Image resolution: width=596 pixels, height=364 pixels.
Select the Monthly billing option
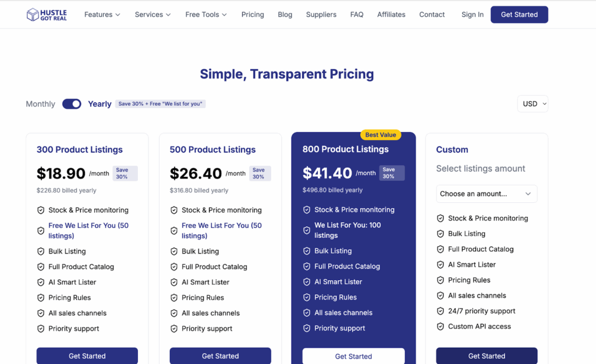point(40,104)
